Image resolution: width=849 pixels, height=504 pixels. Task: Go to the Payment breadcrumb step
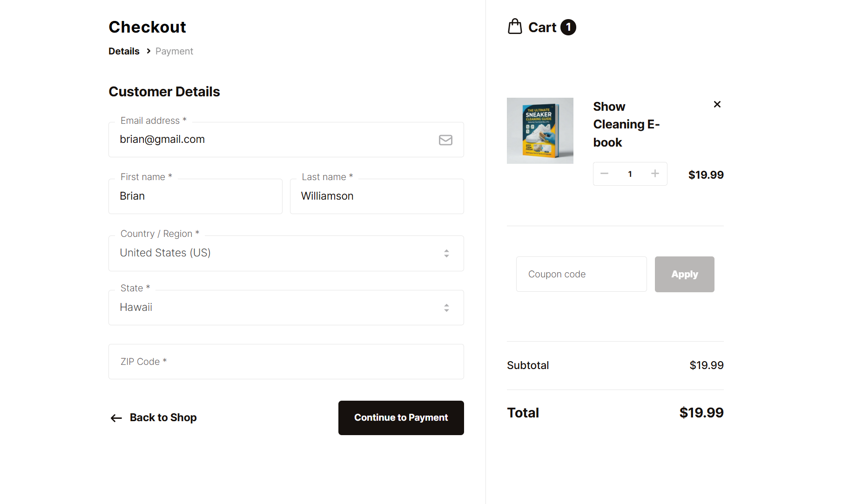174,51
